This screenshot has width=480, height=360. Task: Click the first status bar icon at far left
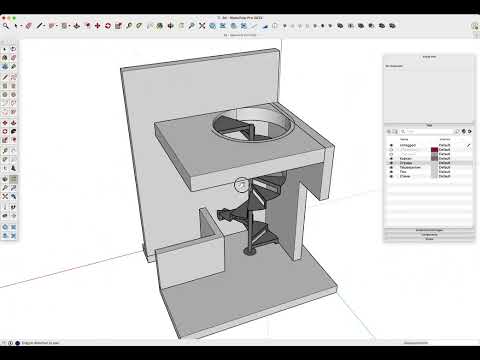pos(4,343)
